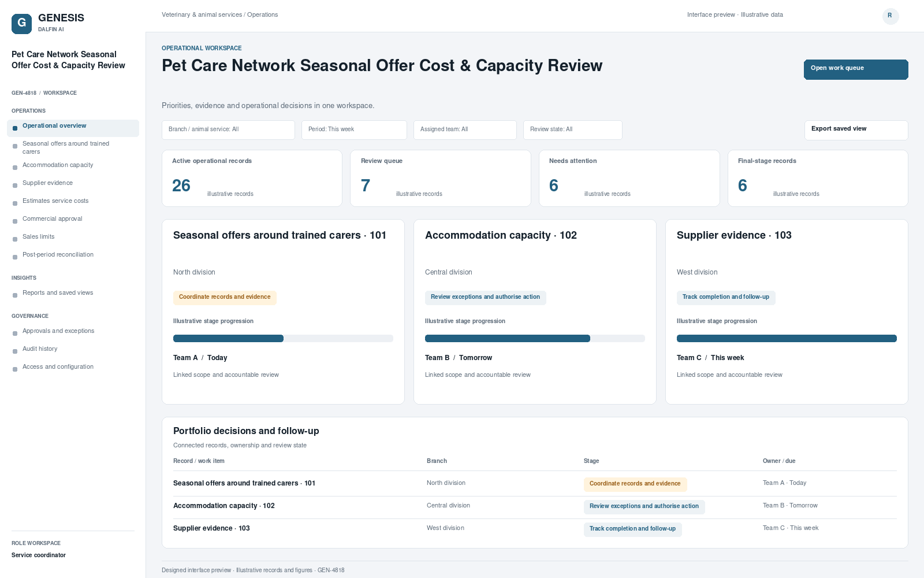The width and height of the screenshot is (924, 578).
Task: Click progress bar in Seasonal offers card
Action: [x=283, y=339]
